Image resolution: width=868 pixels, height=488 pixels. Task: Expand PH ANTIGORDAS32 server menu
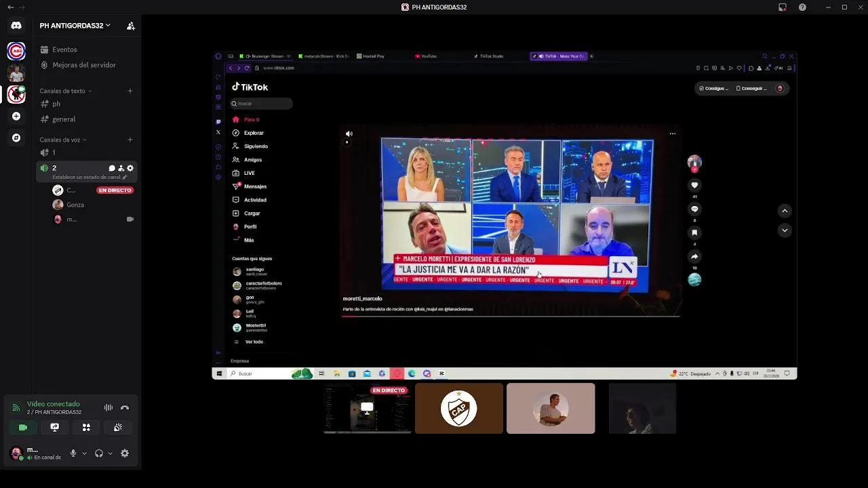point(75,26)
